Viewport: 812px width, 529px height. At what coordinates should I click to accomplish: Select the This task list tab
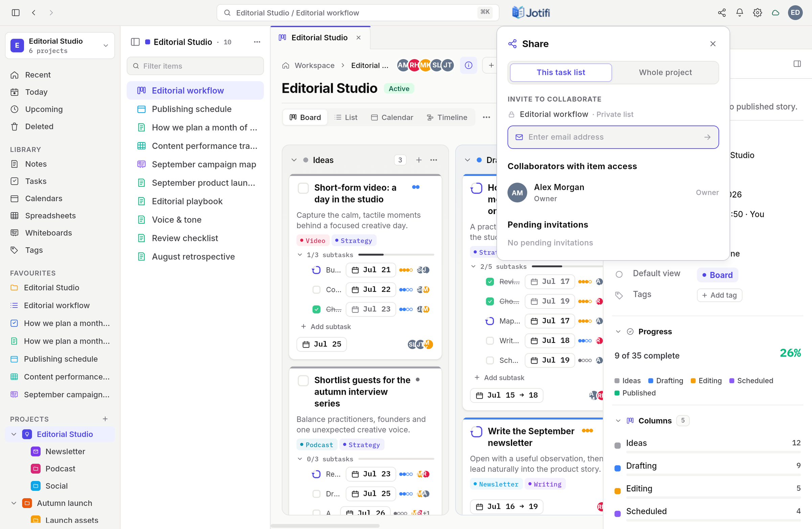[x=561, y=72]
